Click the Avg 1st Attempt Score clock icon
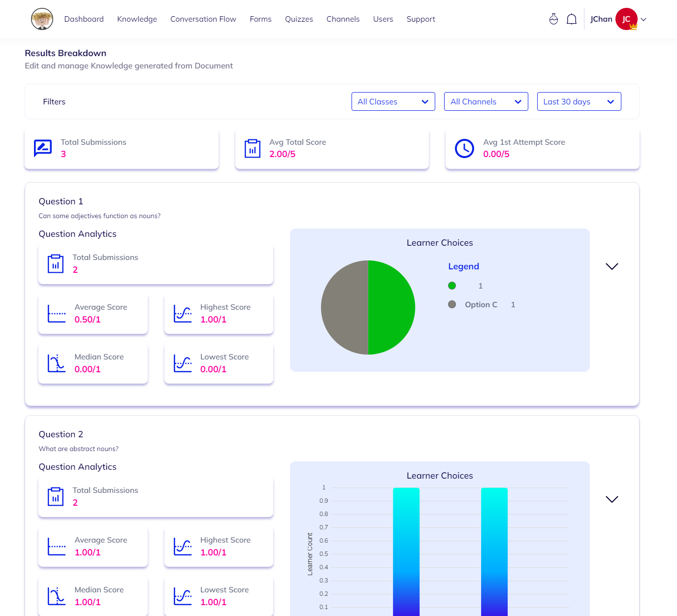Screen dimensions: 677x616 pyautogui.click(x=464, y=148)
